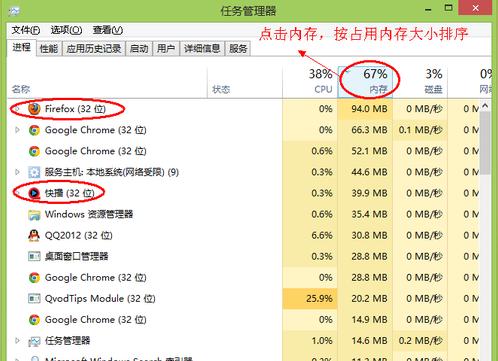This screenshot has height=361, width=498.
Task: Click the 44.6 MB memory value
Action: (369, 172)
